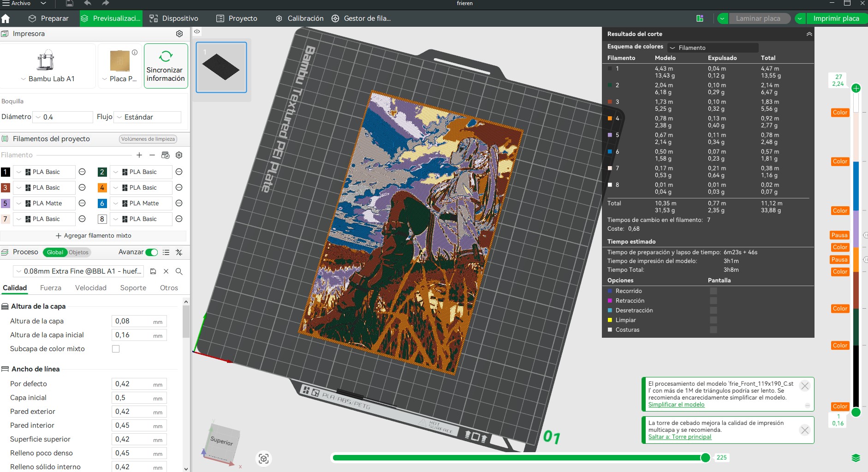Open the Archivo menu

[17, 3]
